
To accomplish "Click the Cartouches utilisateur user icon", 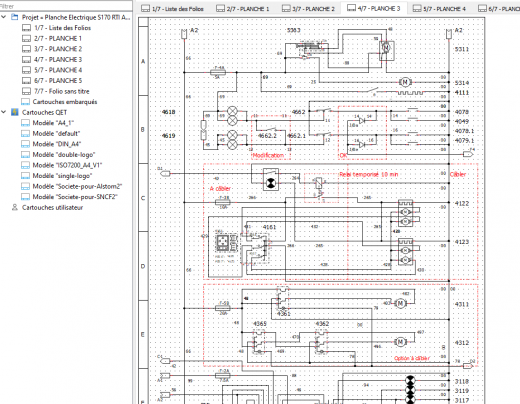I will click(x=15, y=207).
